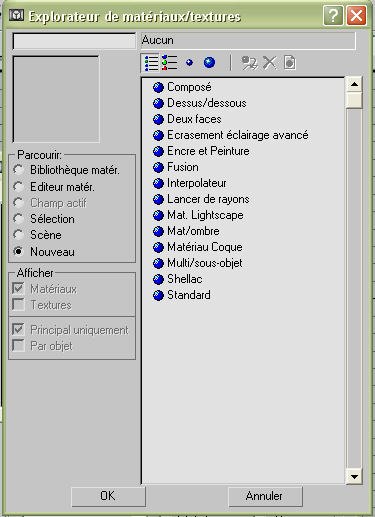Click the sphere icon beside Multi/sous-objet
This screenshot has width=375, height=517.
[158, 263]
